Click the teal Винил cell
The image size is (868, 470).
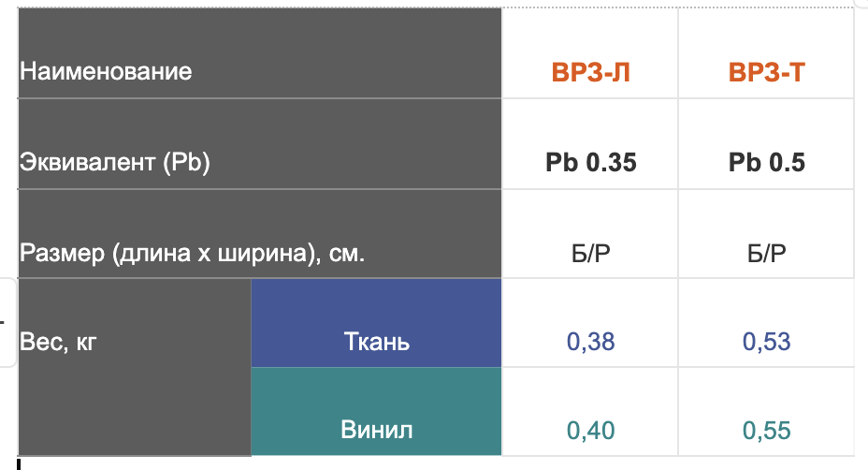pos(377,431)
